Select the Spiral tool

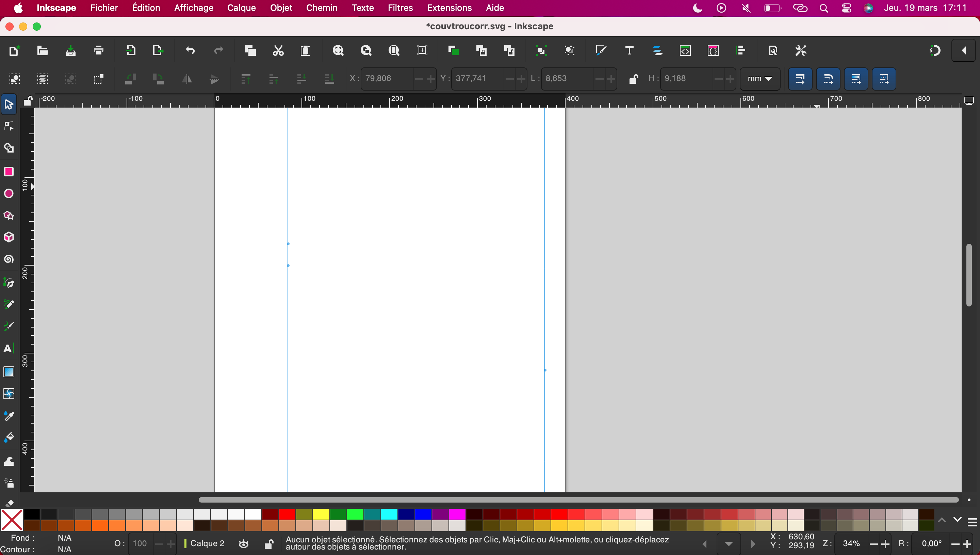coord(9,259)
